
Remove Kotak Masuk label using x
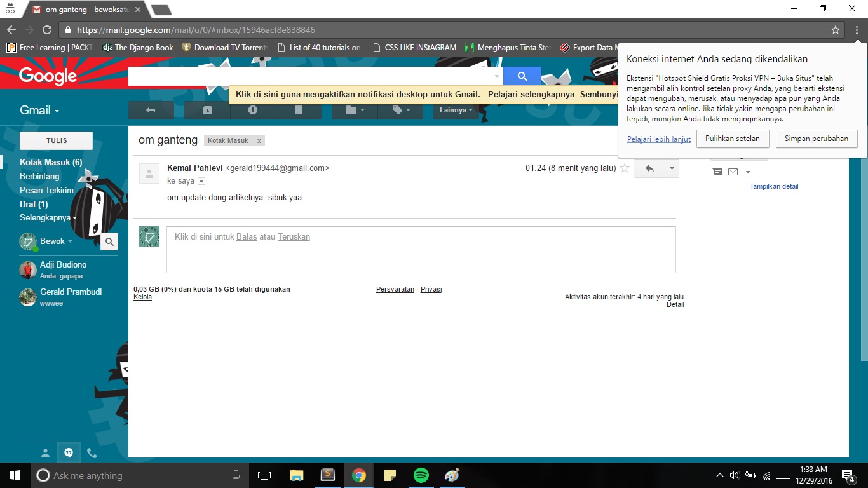[259, 140]
